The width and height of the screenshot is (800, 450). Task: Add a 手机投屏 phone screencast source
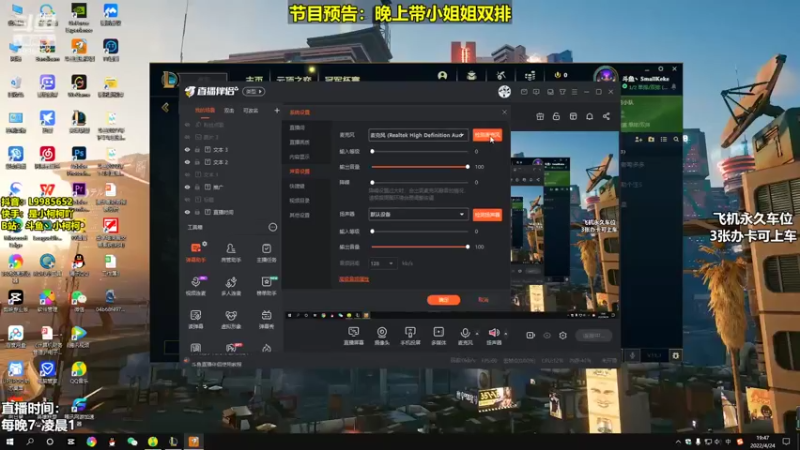pos(410,336)
